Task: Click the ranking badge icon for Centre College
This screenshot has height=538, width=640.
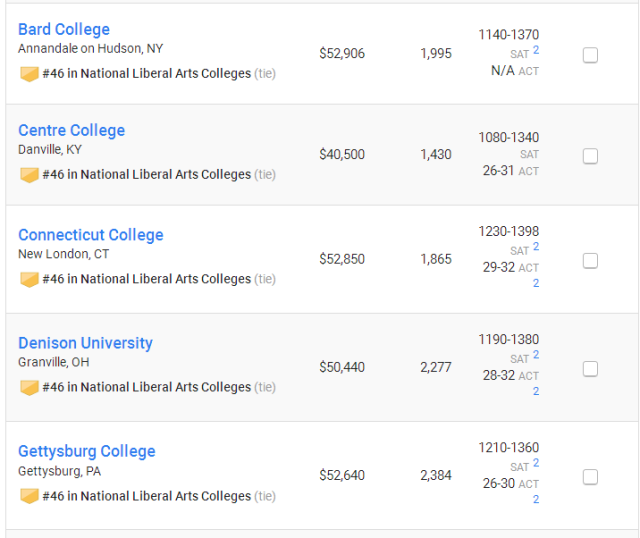Action: coord(29,175)
